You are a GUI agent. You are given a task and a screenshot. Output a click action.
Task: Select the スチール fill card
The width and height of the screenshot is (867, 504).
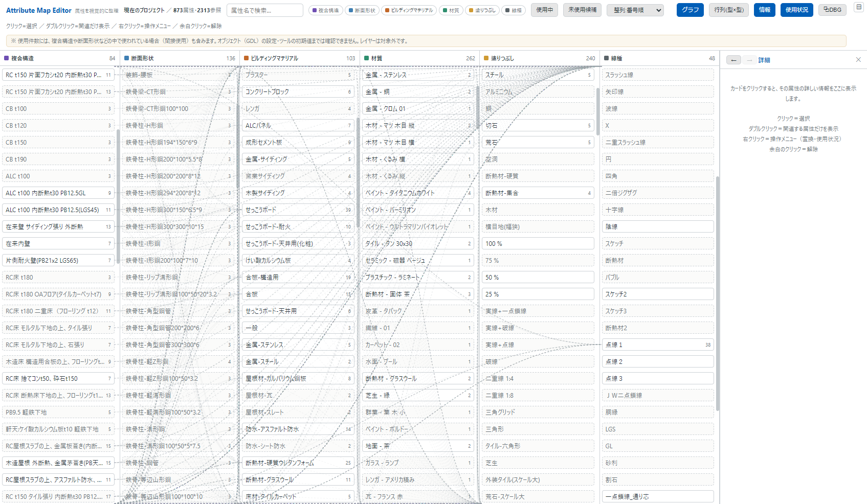[x=538, y=75]
